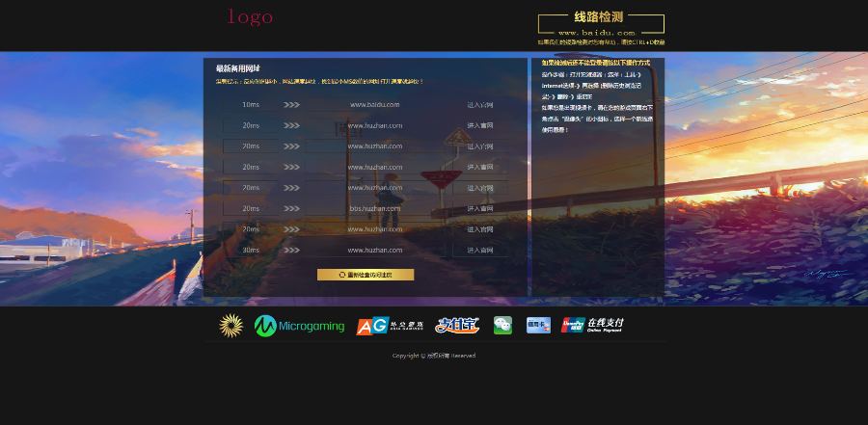868x425 pixels.
Task: Click the Alipay 支付宝 logo
Action: pyautogui.click(x=457, y=326)
